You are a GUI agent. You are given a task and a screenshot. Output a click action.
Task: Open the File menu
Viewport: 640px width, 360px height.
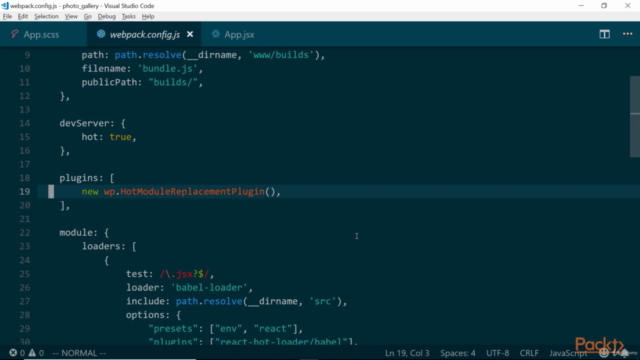[x=7, y=16]
